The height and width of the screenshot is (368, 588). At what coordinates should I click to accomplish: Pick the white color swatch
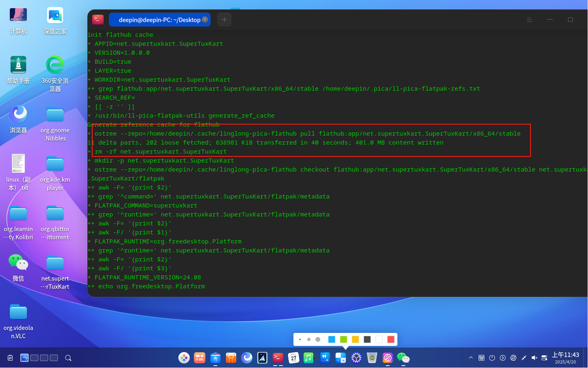(x=379, y=339)
